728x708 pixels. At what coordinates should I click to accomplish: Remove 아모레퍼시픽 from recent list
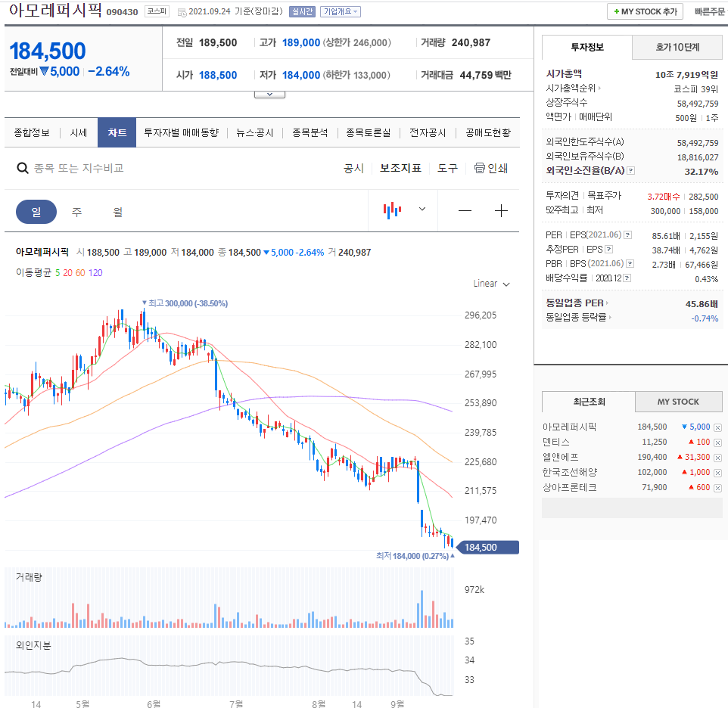pos(718,427)
